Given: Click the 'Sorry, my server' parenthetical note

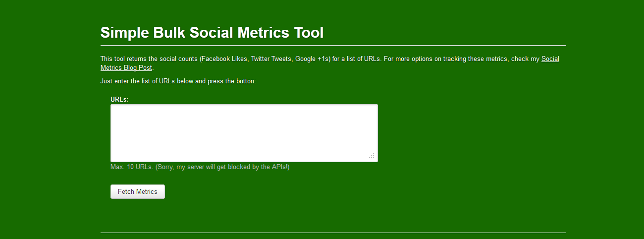Looking at the screenshot, I should point(222,167).
